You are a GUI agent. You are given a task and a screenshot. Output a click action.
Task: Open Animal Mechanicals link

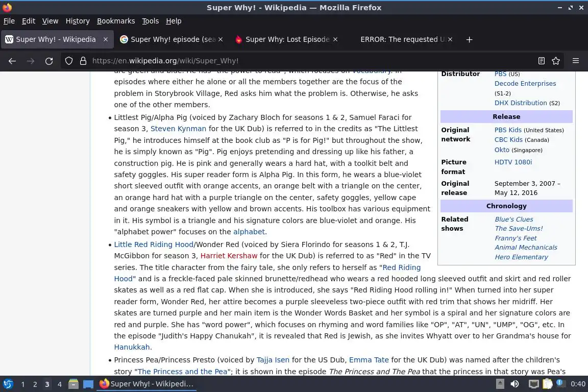tap(526, 248)
